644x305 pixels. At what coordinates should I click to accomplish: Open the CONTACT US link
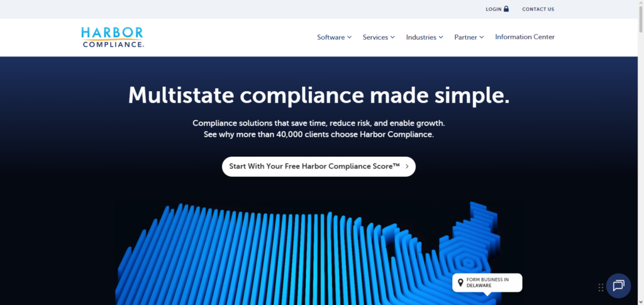point(538,9)
